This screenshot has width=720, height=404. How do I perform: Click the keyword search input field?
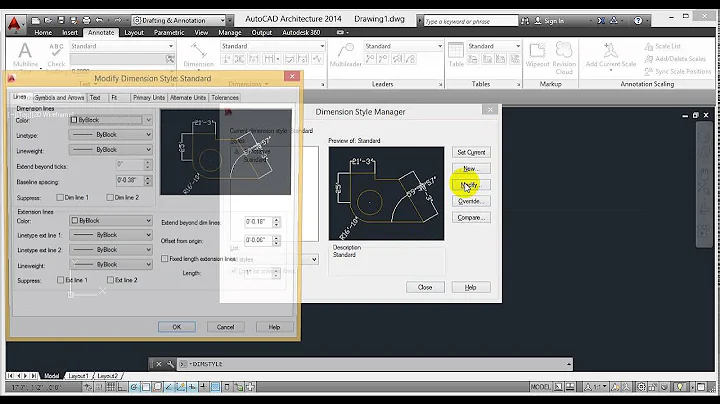470,21
